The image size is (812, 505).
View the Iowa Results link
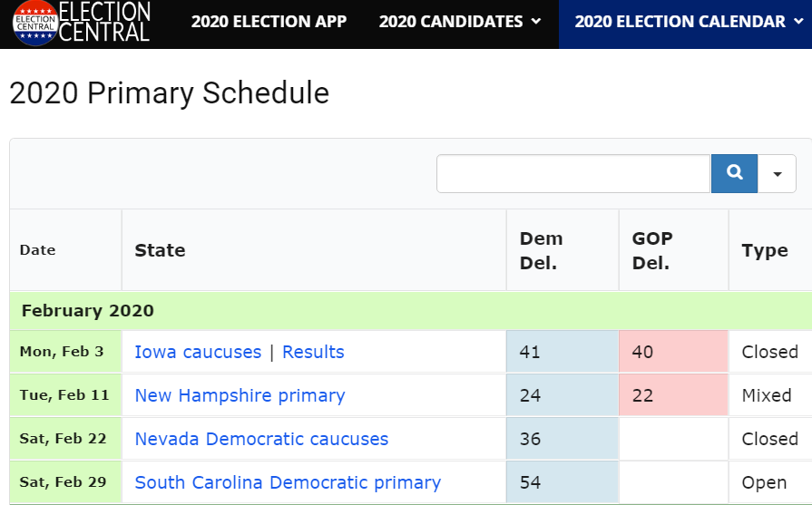coord(313,352)
